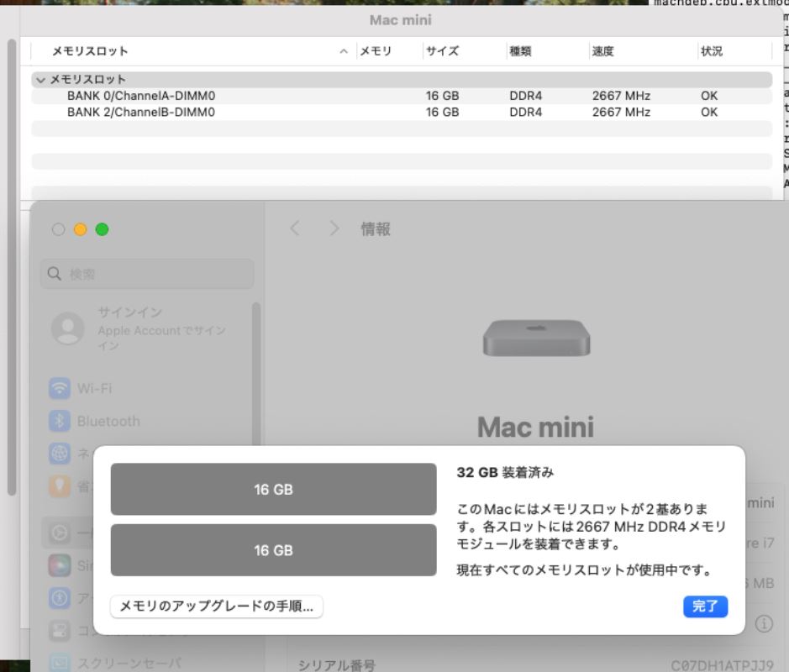Screen dimensions: 789x672
Task: Click the シリアル番号 label
Action: coord(337,665)
